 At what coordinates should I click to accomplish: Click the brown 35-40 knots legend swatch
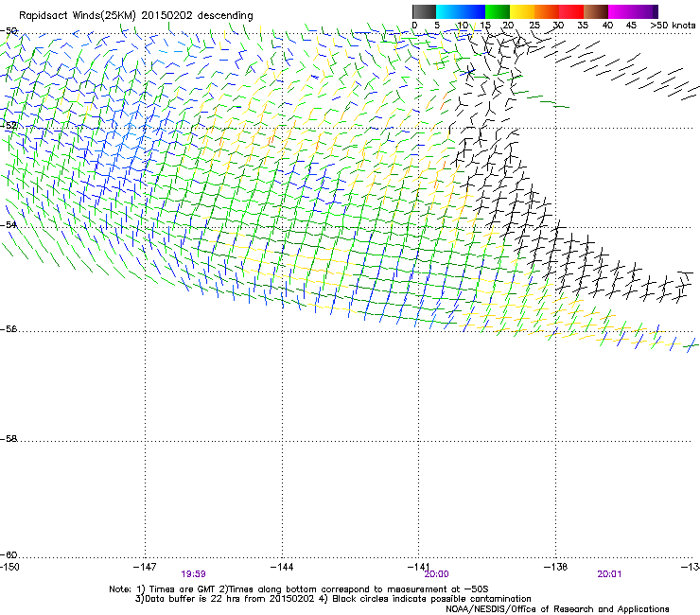(x=596, y=11)
